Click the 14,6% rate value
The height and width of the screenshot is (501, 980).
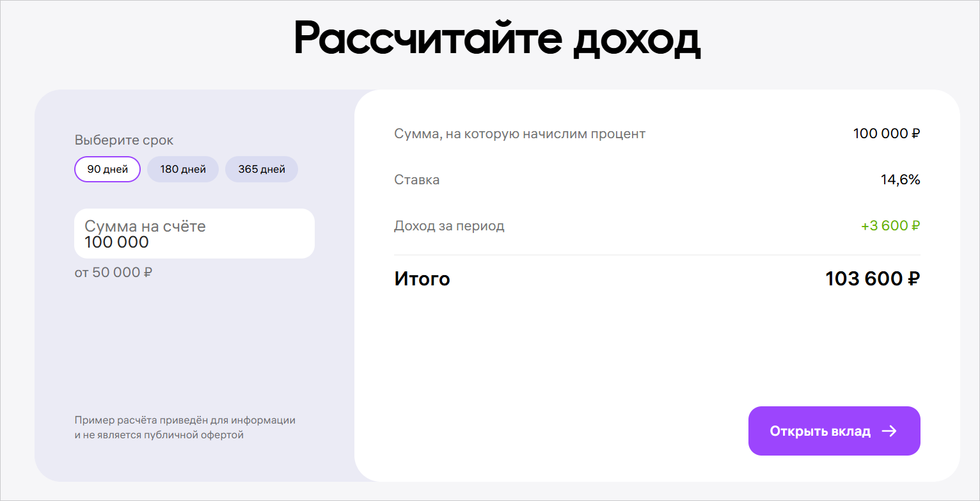[x=900, y=180]
